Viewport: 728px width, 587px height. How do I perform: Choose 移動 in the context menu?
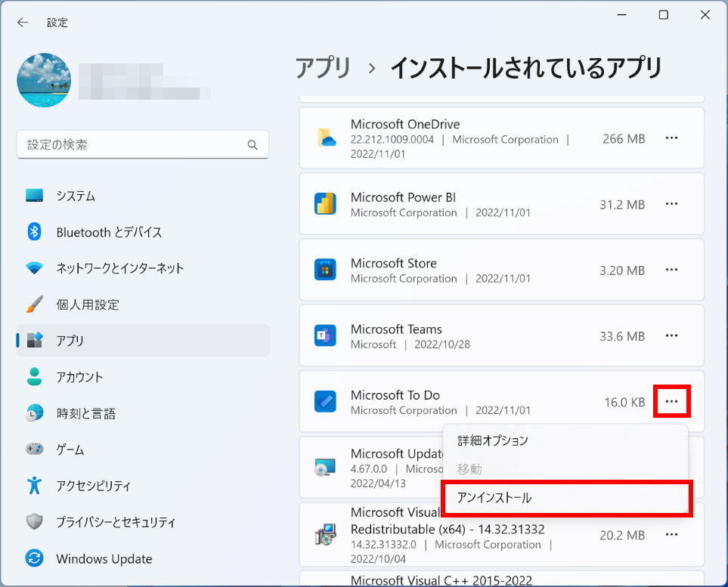click(x=565, y=469)
